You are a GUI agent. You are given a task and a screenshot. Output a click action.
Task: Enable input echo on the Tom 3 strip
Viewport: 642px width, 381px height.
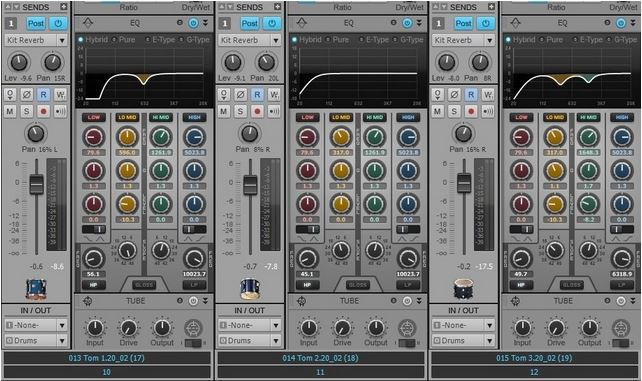point(488,111)
